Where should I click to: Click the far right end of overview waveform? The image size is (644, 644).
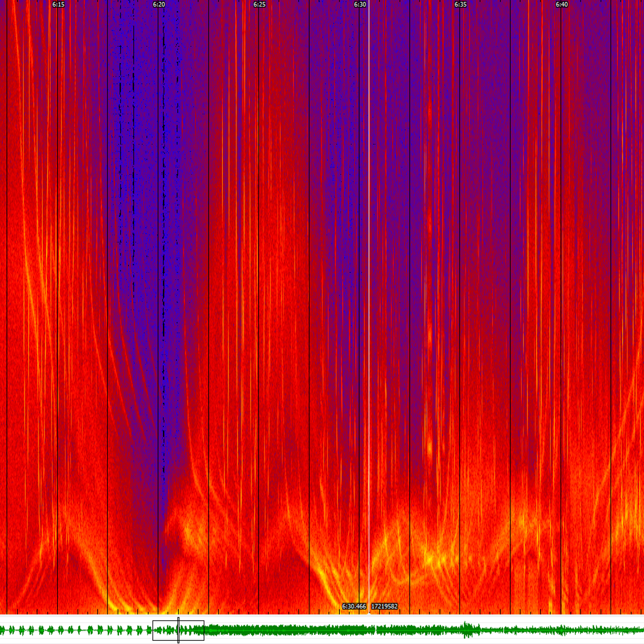tap(642, 630)
